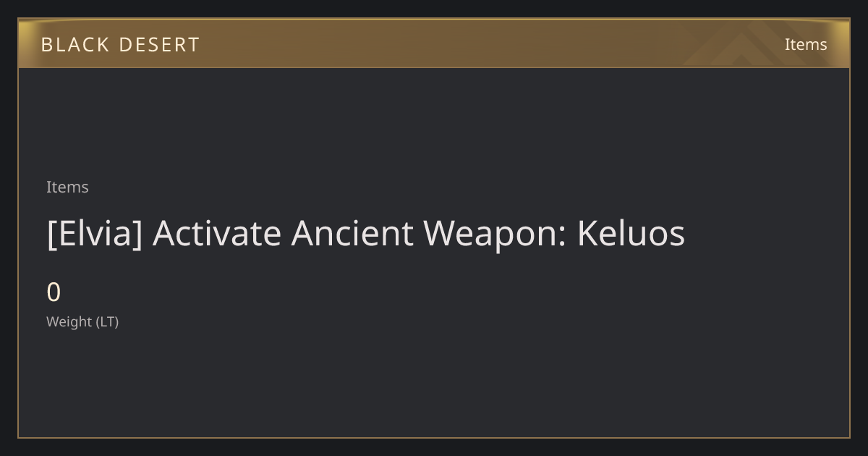Click the word Keluos in the title
Image resolution: width=868 pixels, height=456 pixels.
click(x=631, y=234)
